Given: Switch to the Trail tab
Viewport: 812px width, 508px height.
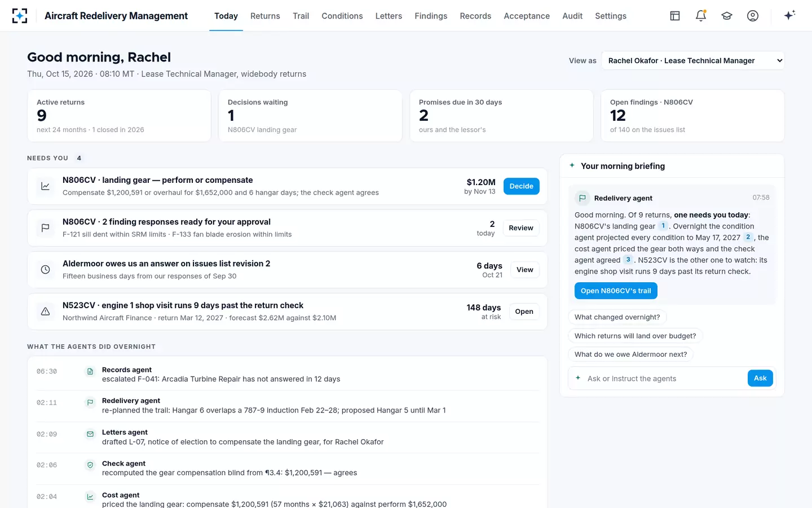Looking at the screenshot, I should (x=301, y=16).
